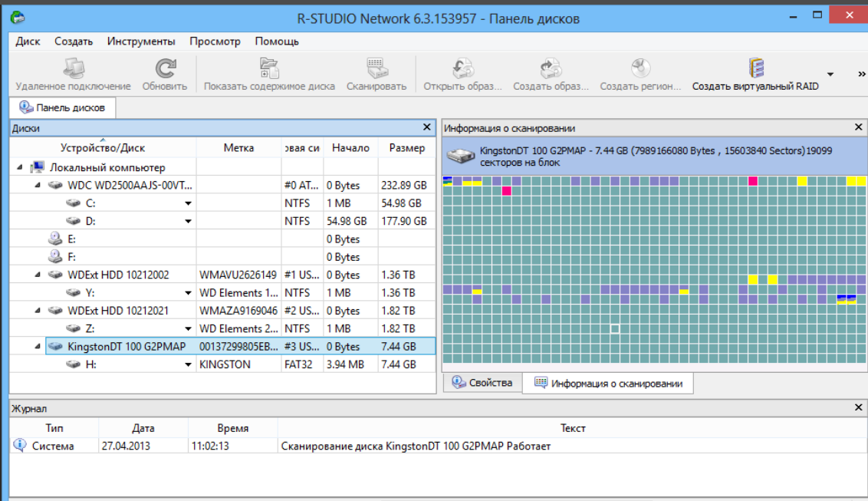This screenshot has height=501, width=868.
Task: Switch to Информация о сканировании bottom tab
Action: [x=608, y=383]
